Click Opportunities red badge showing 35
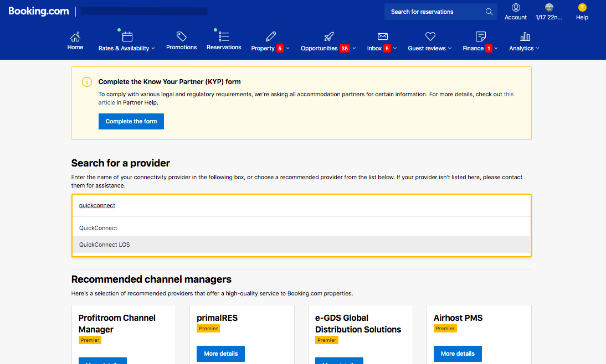 [x=345, y=48]
